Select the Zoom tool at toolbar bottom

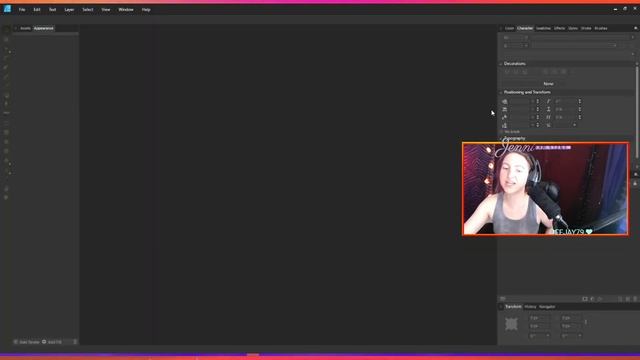point(6,198)
